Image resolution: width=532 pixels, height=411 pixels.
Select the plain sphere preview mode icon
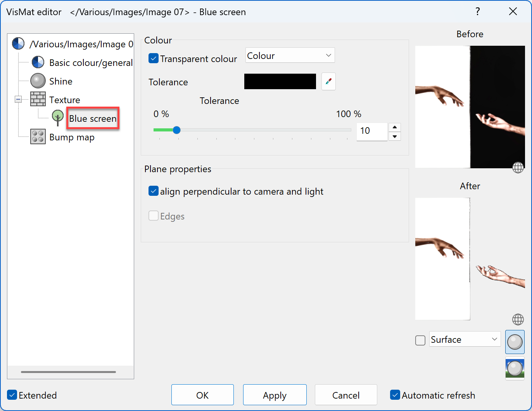tap(515, 342)
